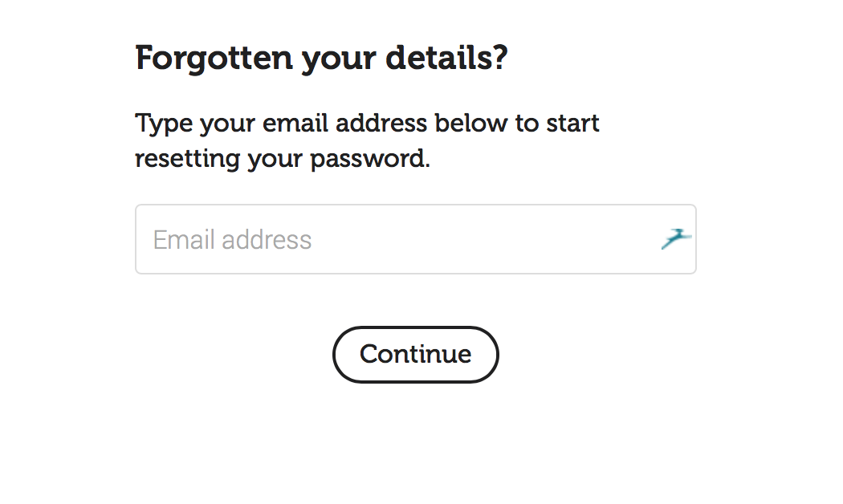This screenshot has width=843, height=504.
Task: Click the Dashlane autofill icon in email field
Action: pyautogui.click(x=676, y=238)
